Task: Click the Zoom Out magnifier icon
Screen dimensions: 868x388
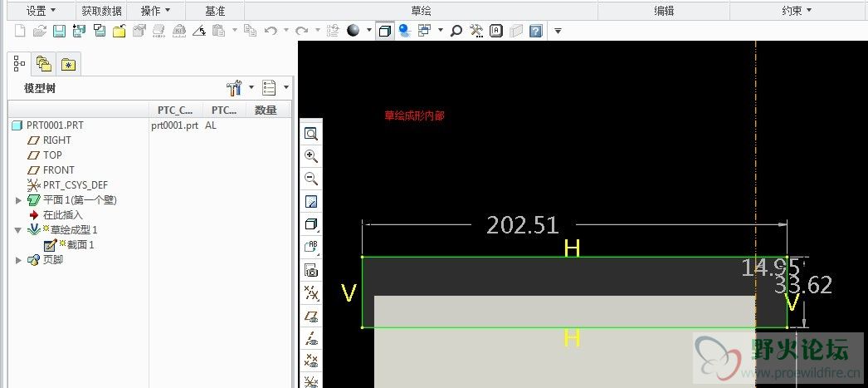Action: (x=312, y=179)
